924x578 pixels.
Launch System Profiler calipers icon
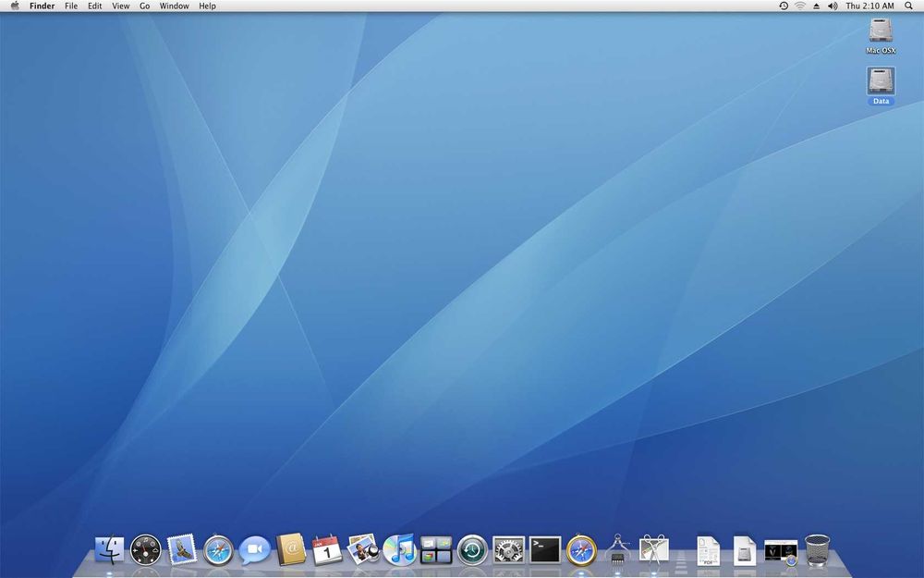click(x=617, y=549)
